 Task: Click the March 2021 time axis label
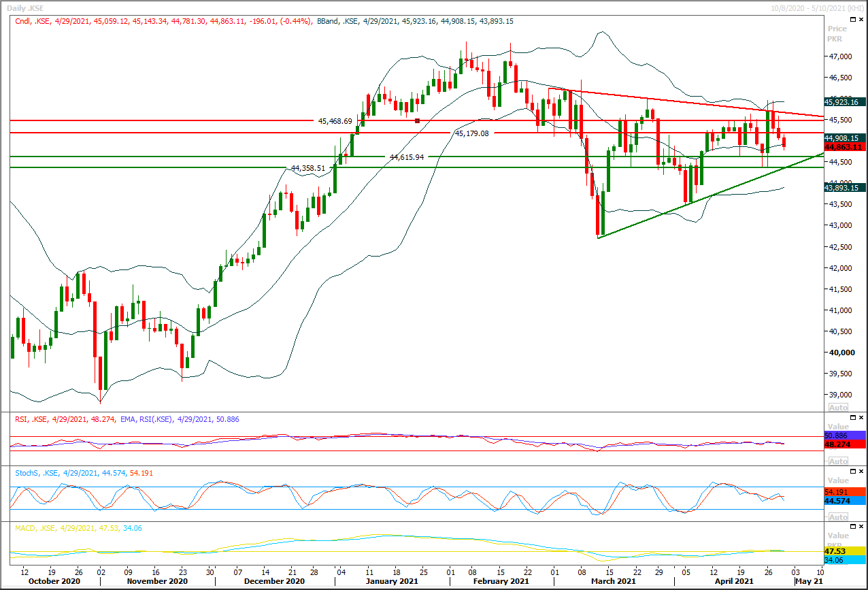pyautogui.click(x=613, y=582)
